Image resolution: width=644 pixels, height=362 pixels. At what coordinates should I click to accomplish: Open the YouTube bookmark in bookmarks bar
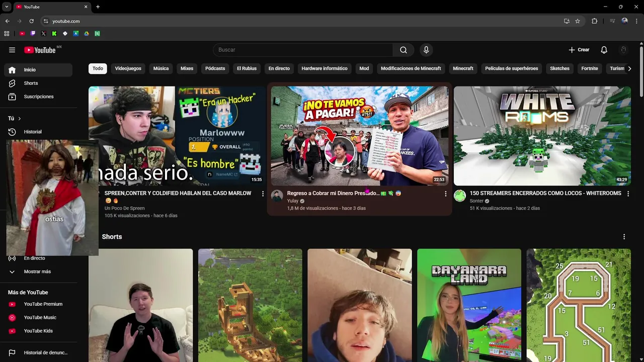click(22, 34)
